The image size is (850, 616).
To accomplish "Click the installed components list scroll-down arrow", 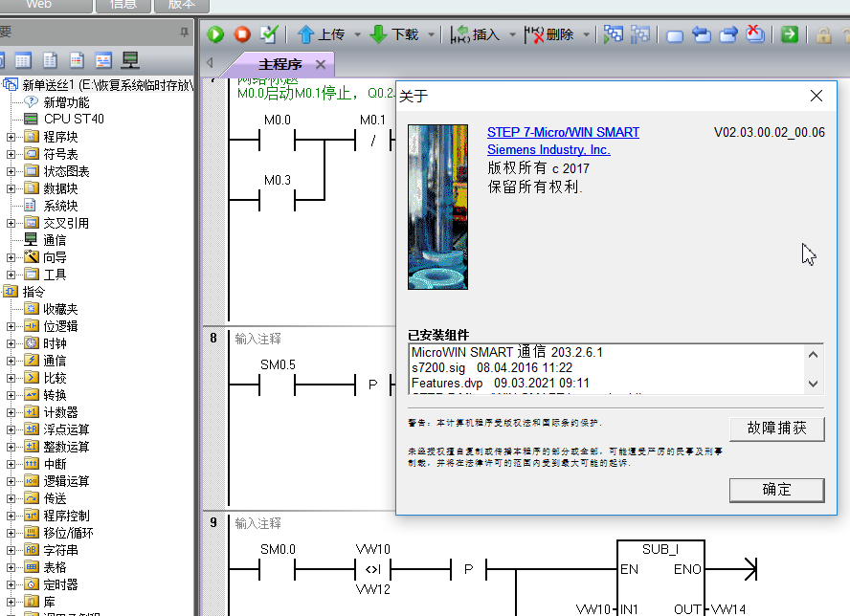I will (x=814, y=384).
